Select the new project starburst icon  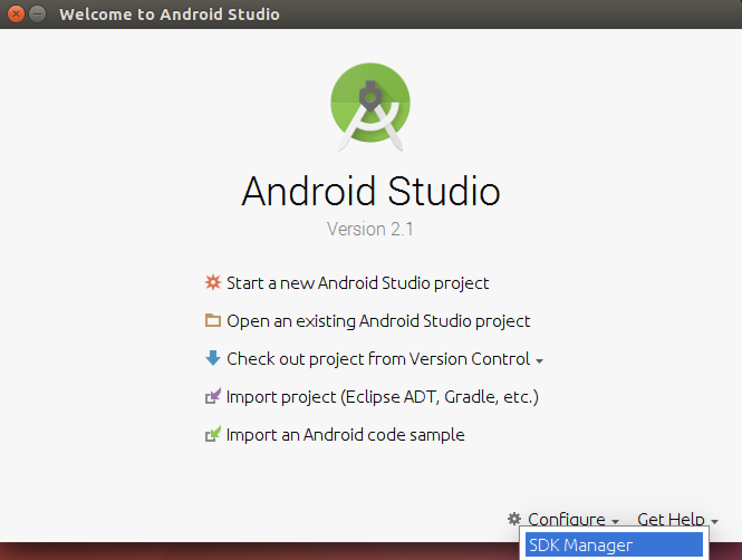213,283
